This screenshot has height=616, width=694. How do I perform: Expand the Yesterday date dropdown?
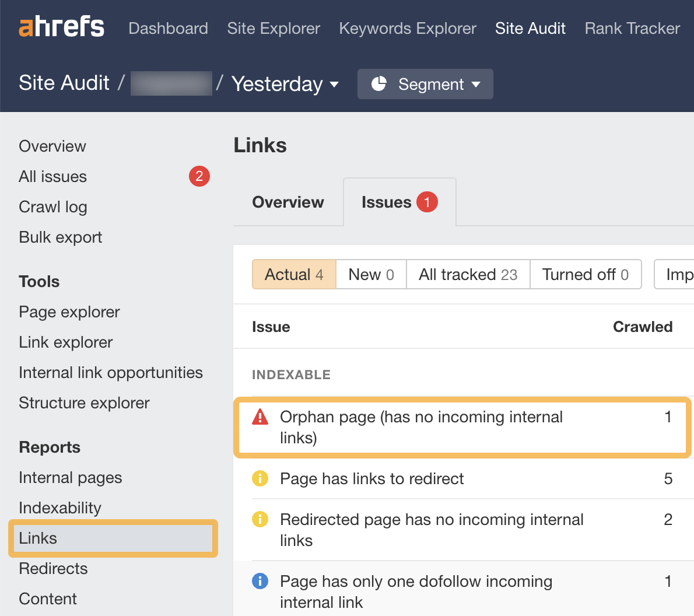click(x=284, y=84)
